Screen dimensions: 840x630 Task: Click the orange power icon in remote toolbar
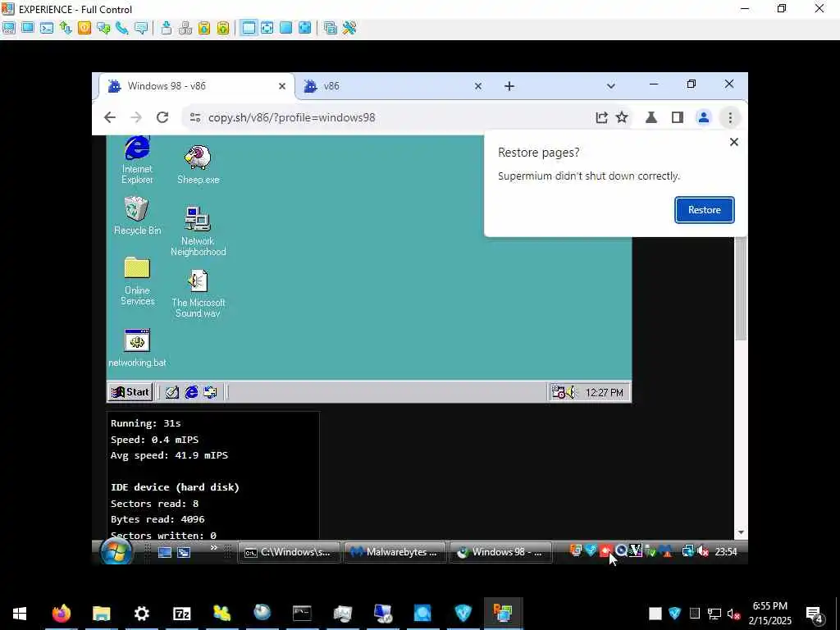[84, 28]
